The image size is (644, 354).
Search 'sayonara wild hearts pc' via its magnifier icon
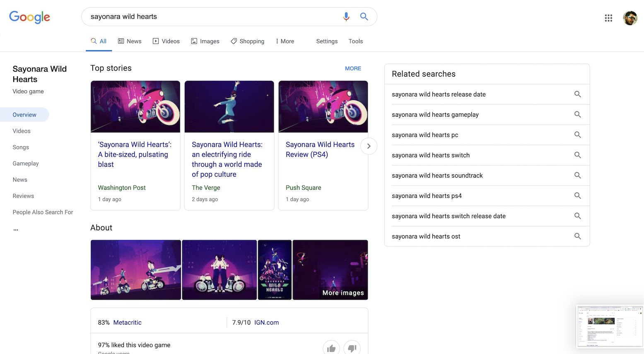tap(578, 135)
